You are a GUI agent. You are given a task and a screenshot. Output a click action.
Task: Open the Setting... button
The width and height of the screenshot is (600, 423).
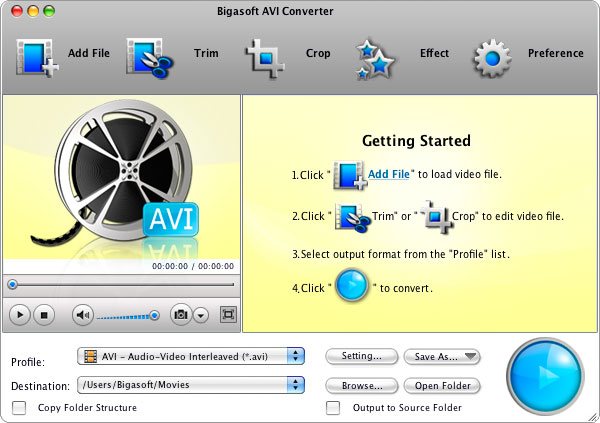tap(362, 356)
